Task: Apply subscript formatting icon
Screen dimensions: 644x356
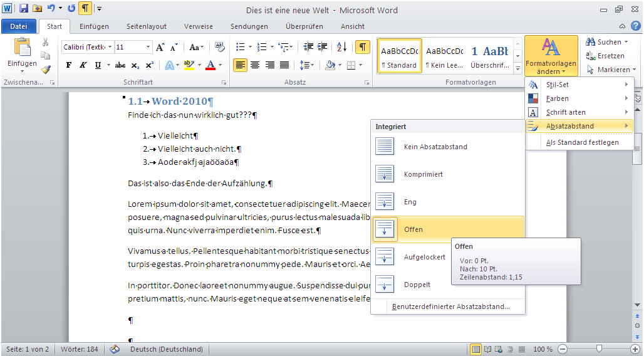Action: [x=135, y=65]
